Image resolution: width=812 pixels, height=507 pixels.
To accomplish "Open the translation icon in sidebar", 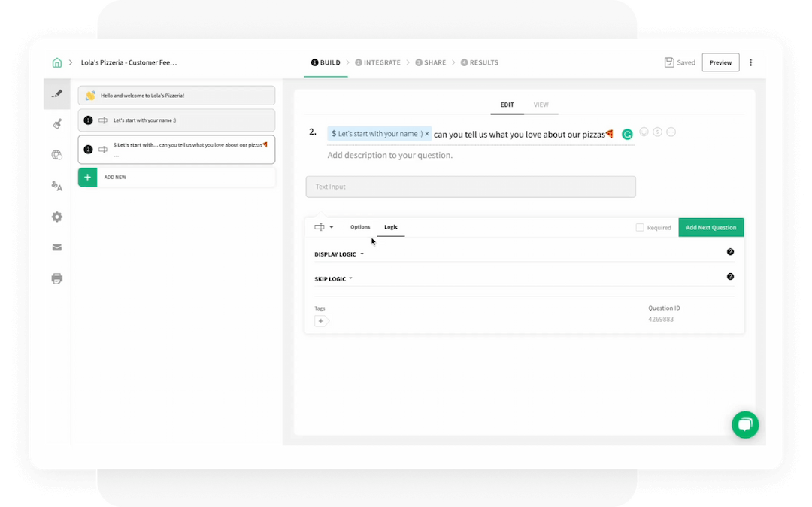I will pyautogui.click(x=57, y=186).
